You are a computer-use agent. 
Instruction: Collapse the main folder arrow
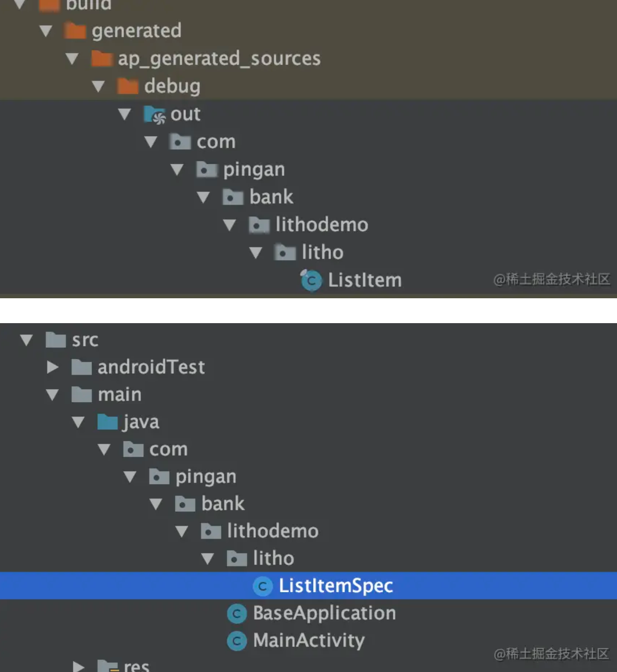pos(52,394)
